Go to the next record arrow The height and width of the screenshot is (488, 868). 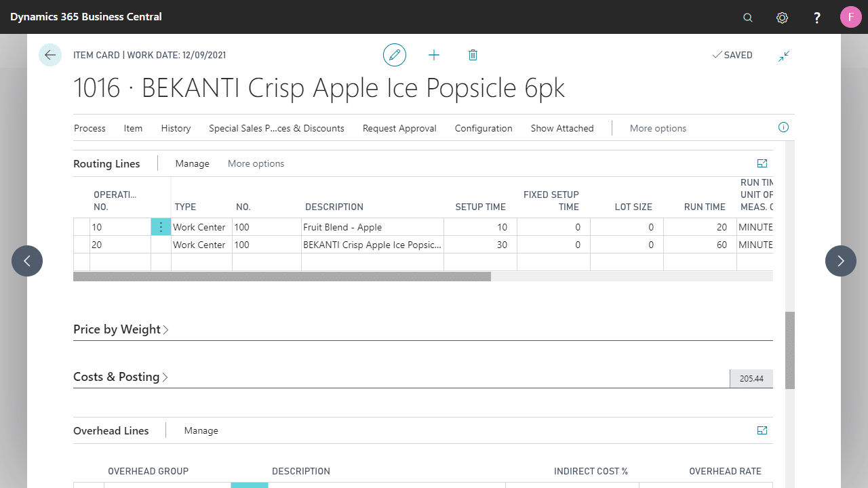[840, 261]
